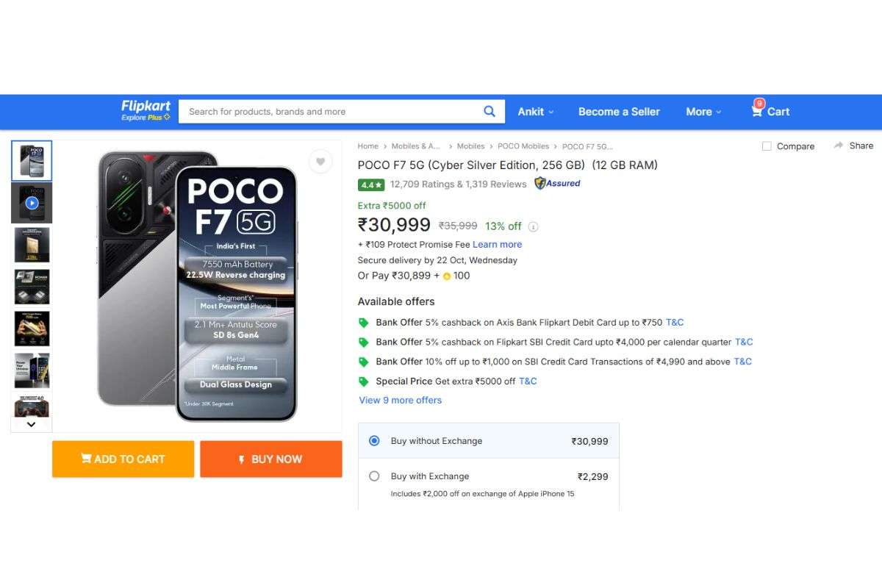Image resolution: width=882 pixels, height=588 pixels.
Task: Open the More dropdown
Action: tap(703, 111)
